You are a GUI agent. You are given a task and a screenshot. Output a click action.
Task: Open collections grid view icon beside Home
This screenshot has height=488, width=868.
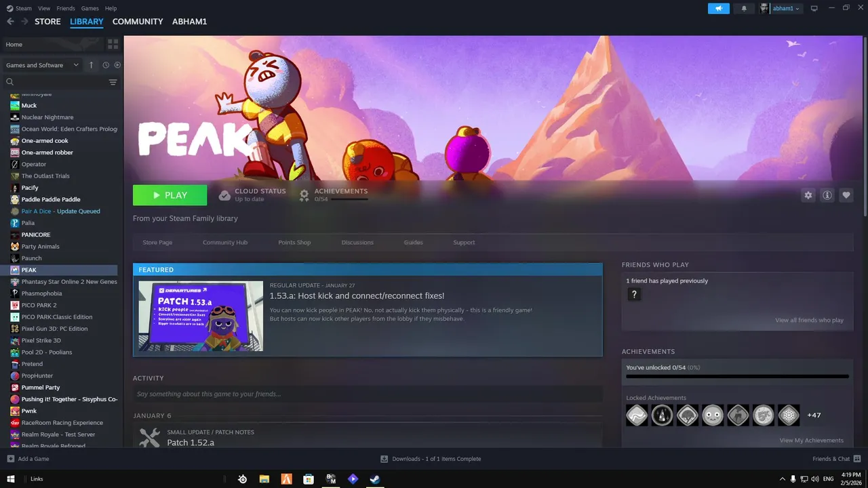(x=113, y=44)
